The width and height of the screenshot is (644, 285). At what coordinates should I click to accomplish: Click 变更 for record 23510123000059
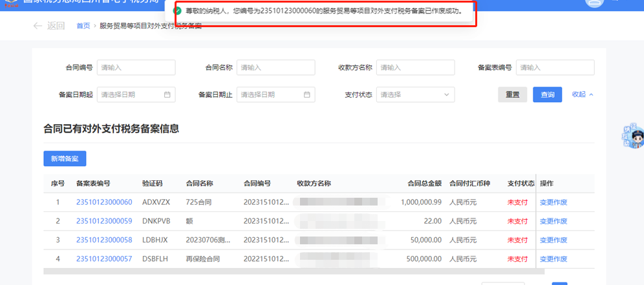[x=546, y=221]
